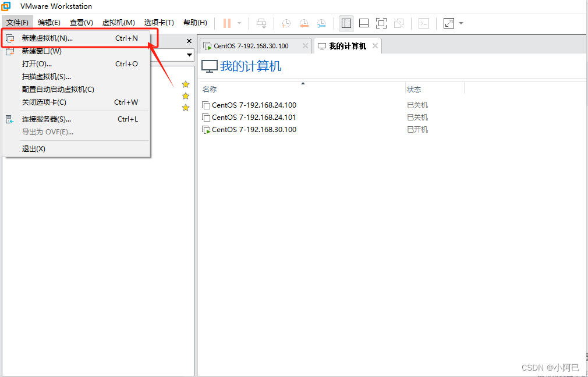Close the library sidebar panel with X

(189, 41)
